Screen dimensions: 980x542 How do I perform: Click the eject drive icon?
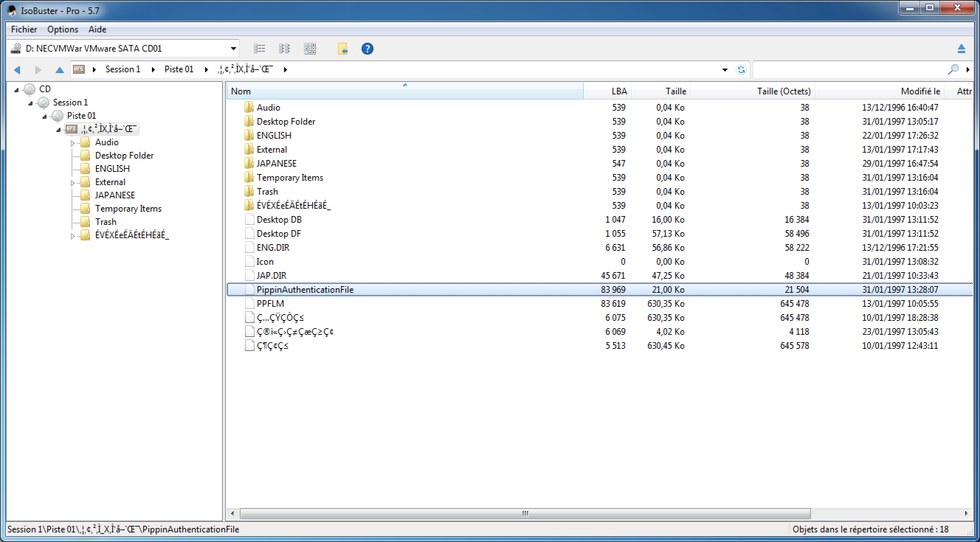click(x=961, y=49)
